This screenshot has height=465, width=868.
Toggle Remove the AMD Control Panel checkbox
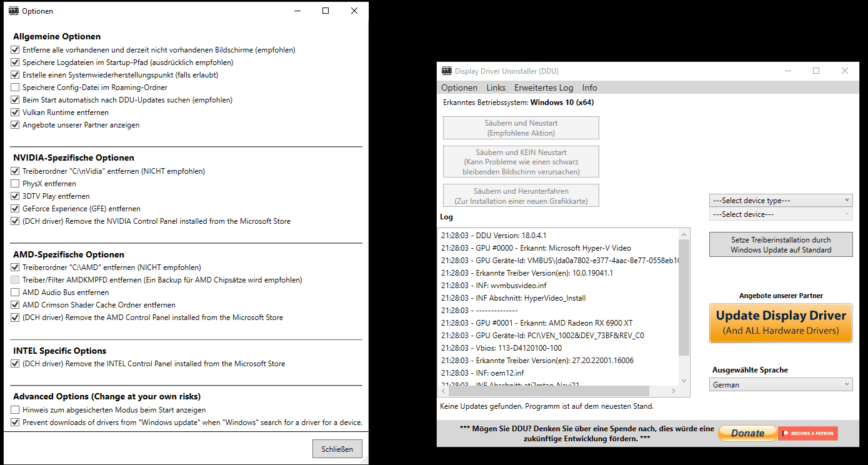pos(15,317)
